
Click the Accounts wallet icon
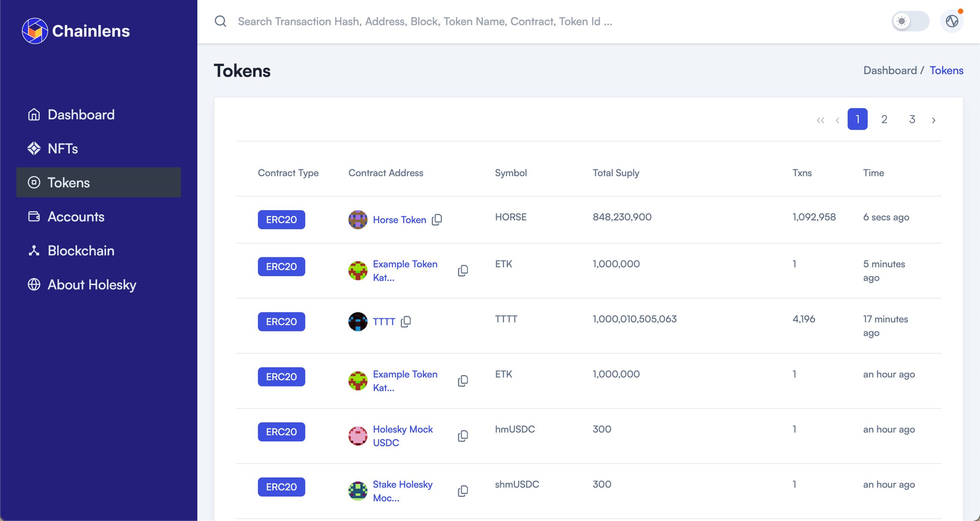click(x=34, y=216)
